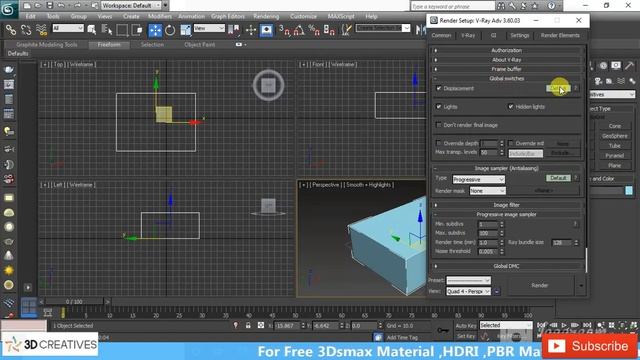Toggle the selection lock padlock icon

(x=248, y=325)
